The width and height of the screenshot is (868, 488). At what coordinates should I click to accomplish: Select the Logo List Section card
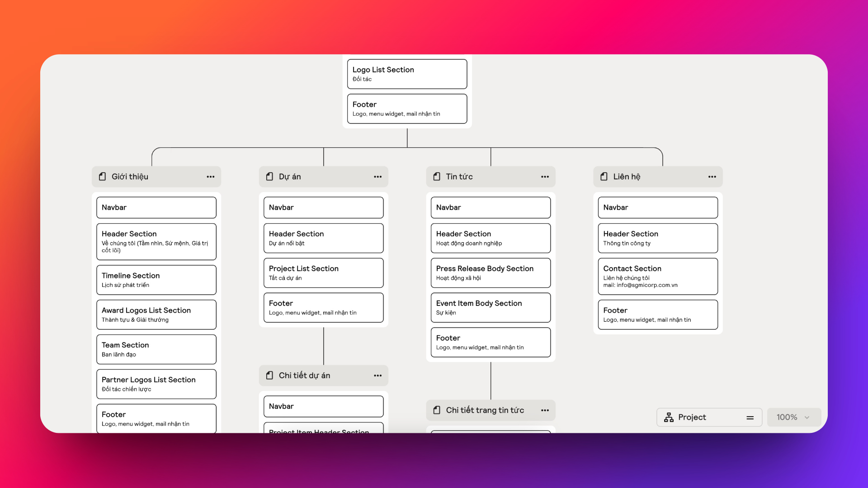(407, 74)
